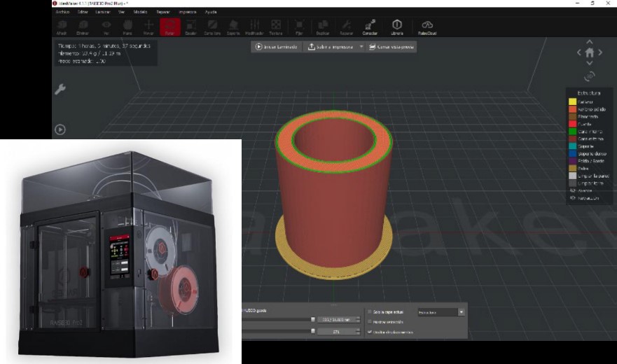Viewport: 617px width, 364px height.
Task: Open the Laminar menu
Action: [x=103, y=12]
